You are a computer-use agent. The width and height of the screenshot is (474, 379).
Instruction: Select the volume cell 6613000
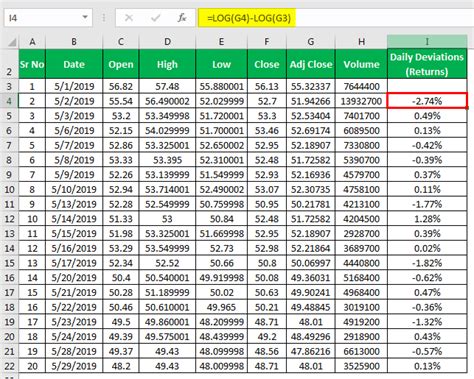pos(361,351)
